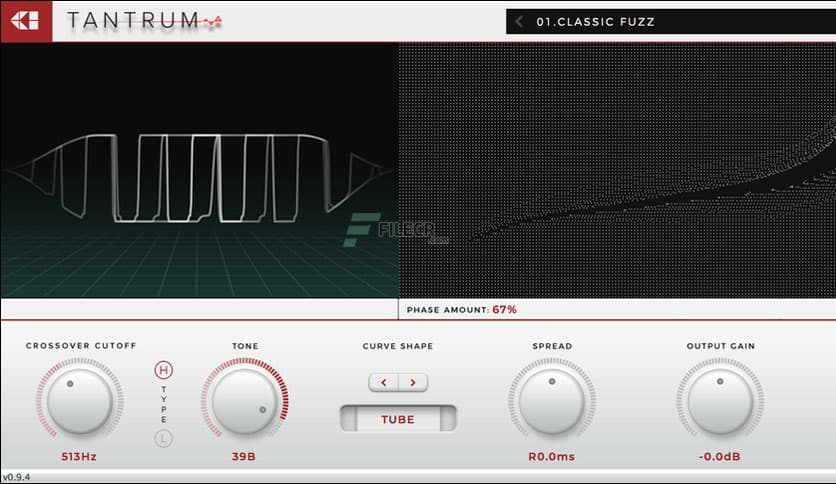Viewport: 836px width, 484px height.
Task: Click the CURVE SHAPE label
Action: pos(398,346)
